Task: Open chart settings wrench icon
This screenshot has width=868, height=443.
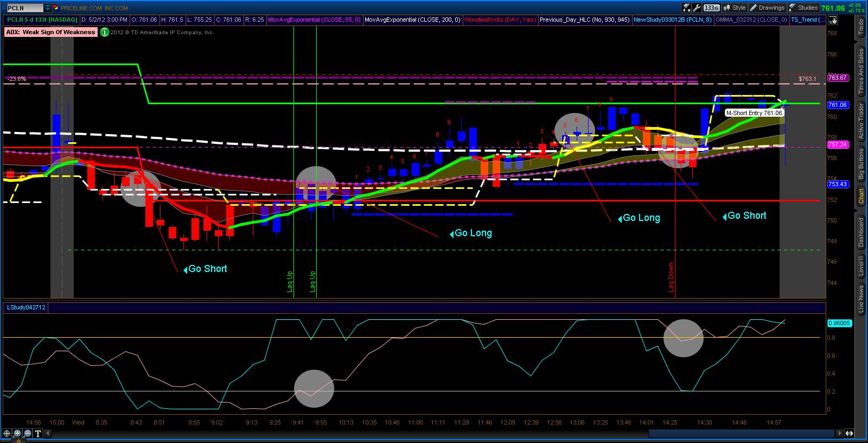Action: 697,8
